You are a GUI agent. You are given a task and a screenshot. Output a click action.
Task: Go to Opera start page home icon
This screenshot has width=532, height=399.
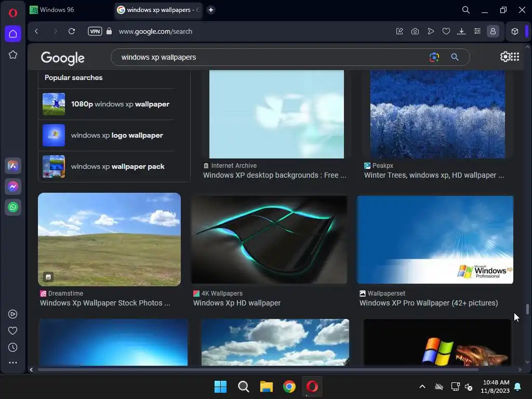13,34
